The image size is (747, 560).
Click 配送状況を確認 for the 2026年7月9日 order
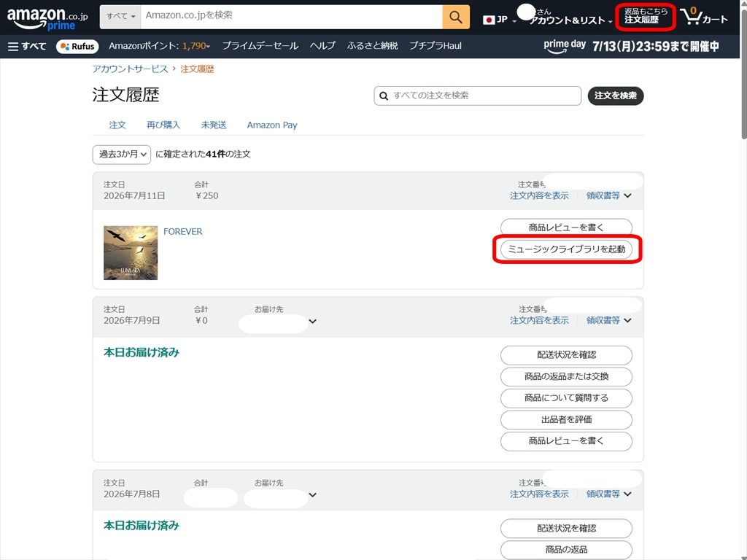coord(566,355)
